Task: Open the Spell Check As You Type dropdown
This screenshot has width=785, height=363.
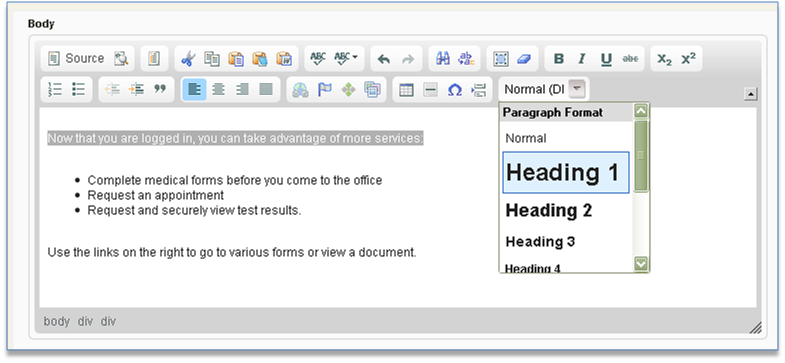Action: click(346, 59)
